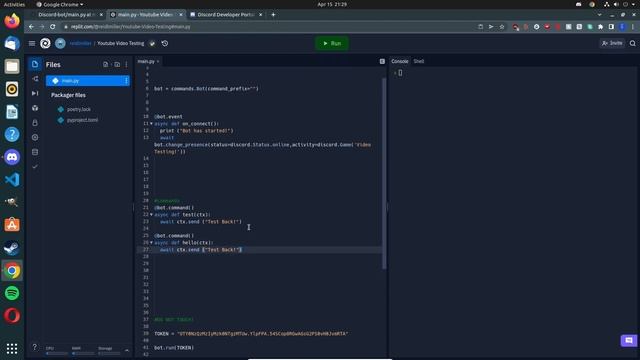Click the Invite button
The image size is (640, 360).
point(612,43)
